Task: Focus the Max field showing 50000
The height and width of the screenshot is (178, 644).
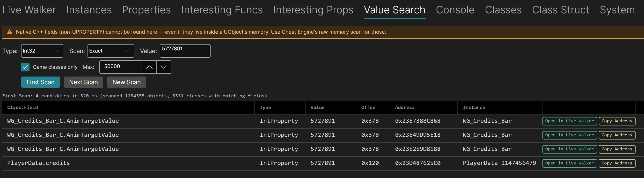Action: (121, 67)
